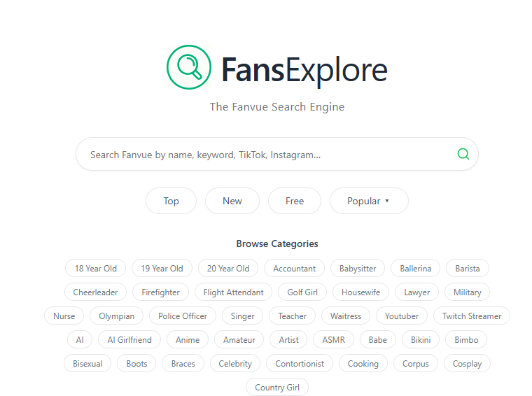Image resolution: width=532 pixels, height=396 pixels.
Task: Click the Cosplay category tag
Action: click(467, 363)
